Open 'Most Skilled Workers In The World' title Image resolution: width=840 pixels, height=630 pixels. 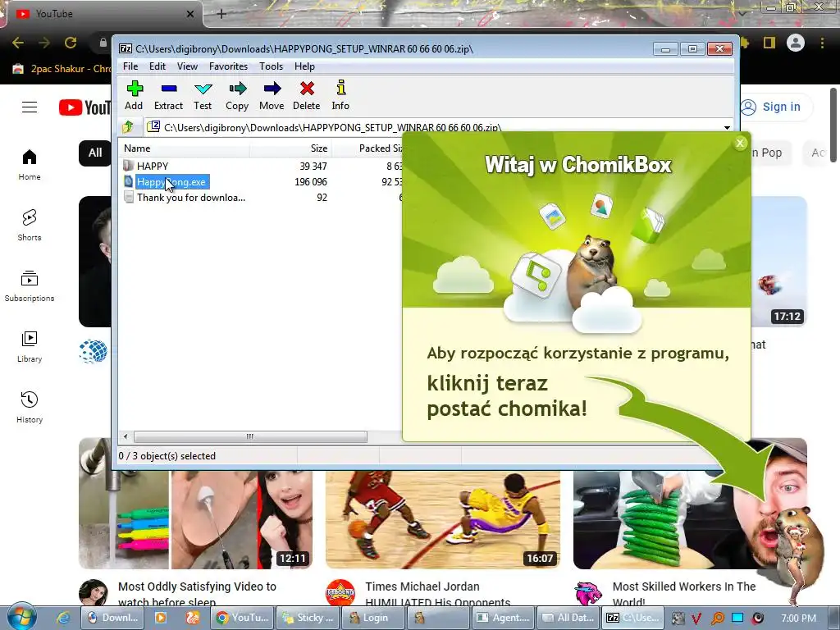(x=684, y=594)
